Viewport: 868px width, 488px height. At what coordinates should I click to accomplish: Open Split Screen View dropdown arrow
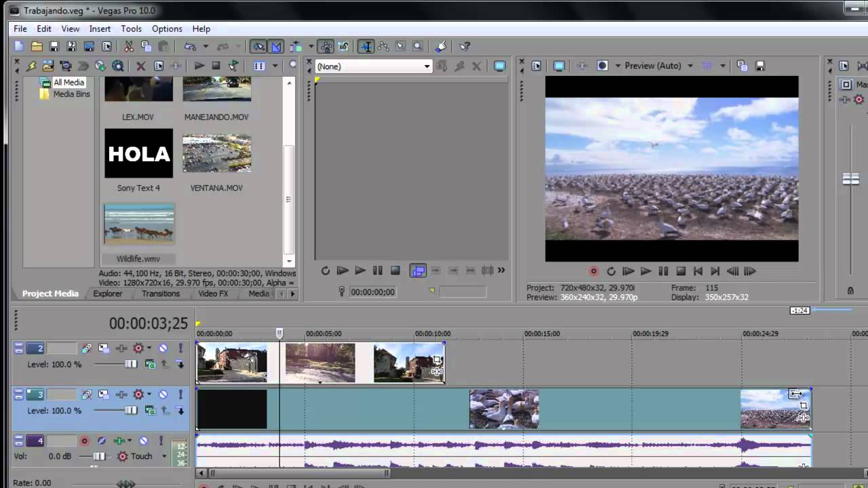(x=618, y=66)
